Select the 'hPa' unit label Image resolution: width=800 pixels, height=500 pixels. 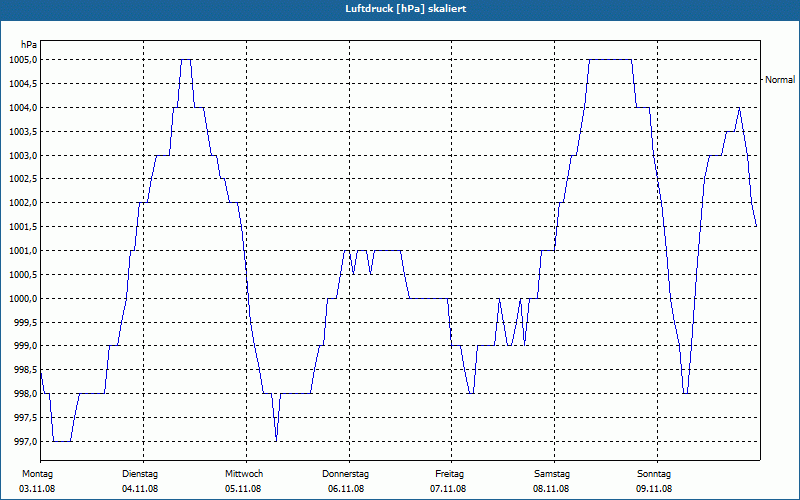(29, 45)
